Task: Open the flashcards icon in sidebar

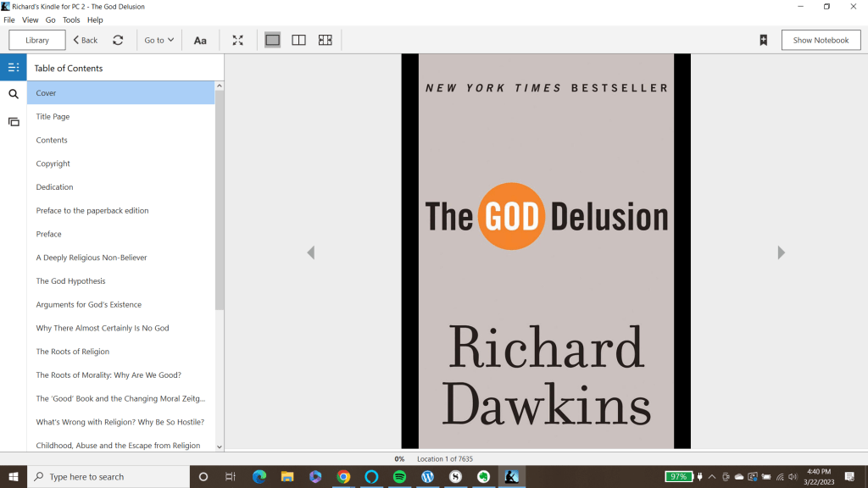Action: (x=14, y=121)
